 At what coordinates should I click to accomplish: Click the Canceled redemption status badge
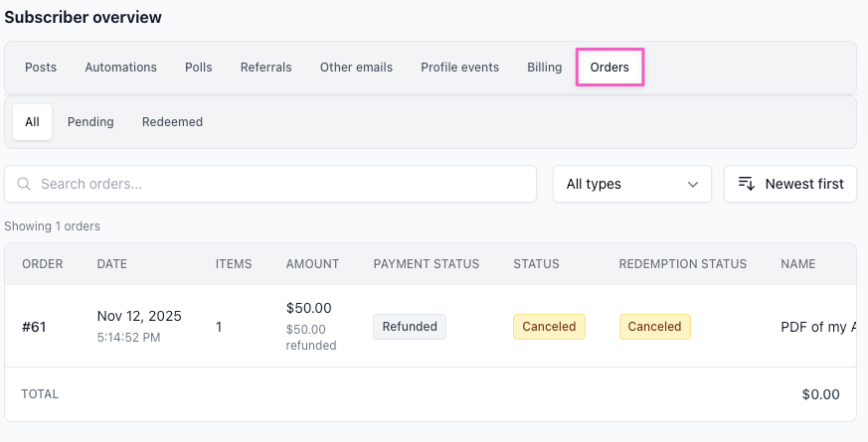(654, 327)
